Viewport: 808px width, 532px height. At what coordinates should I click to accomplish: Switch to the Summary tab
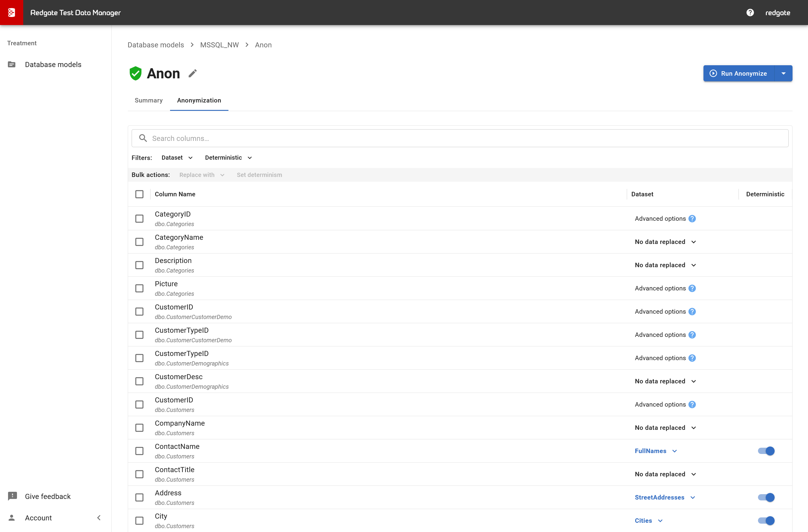[x=148, y=100]
